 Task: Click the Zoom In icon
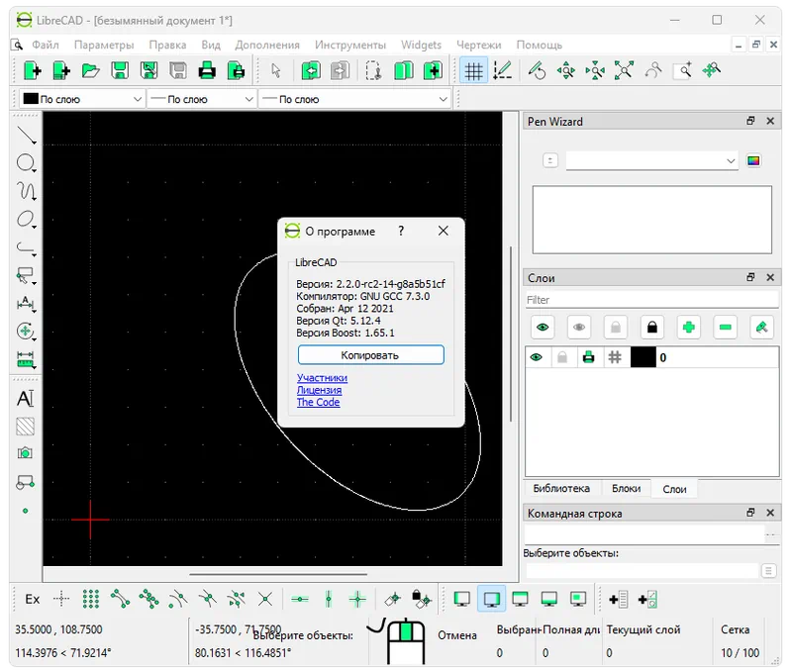pos(565,70)
